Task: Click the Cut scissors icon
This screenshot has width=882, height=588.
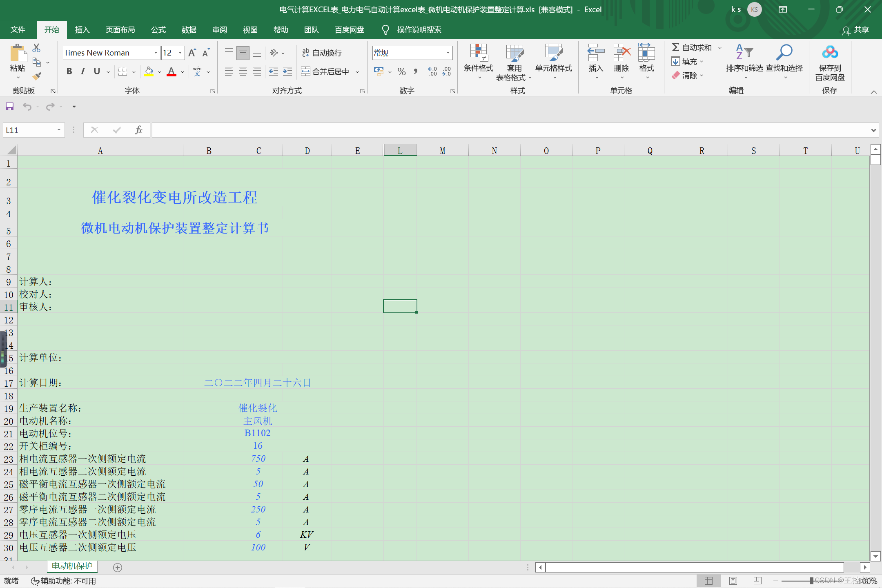Action: (x=36, y=48)
